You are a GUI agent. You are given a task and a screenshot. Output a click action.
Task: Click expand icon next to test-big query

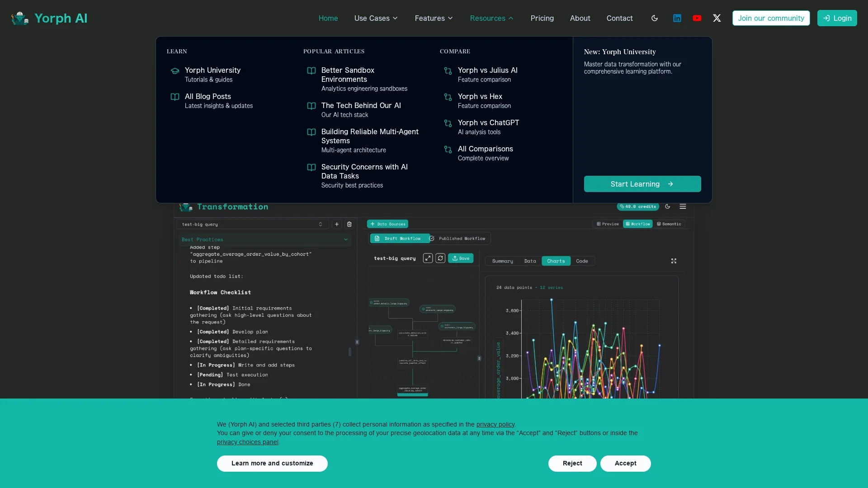click(428, 258)
